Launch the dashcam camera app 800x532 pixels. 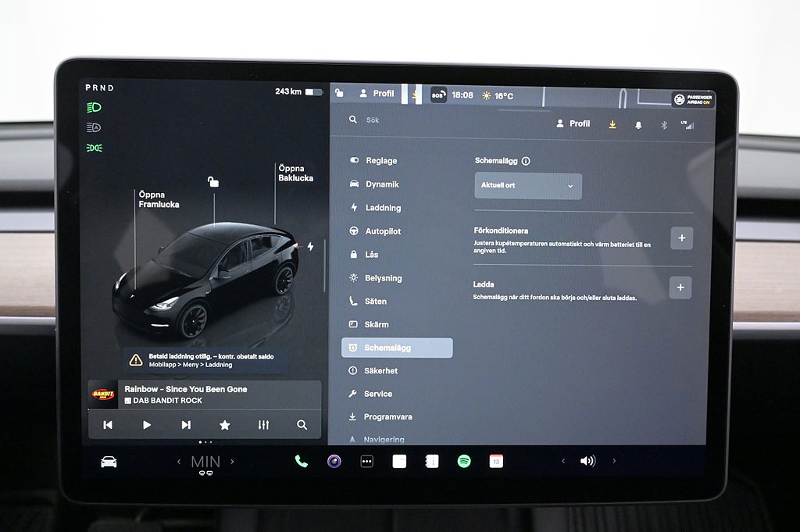click(x=334, y=461)
